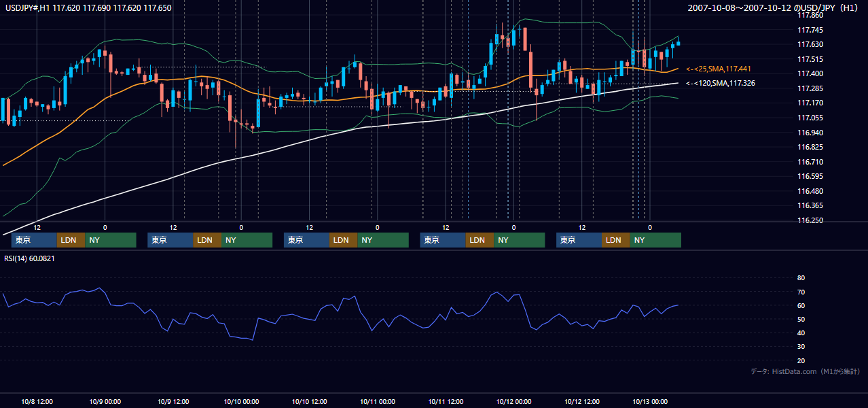Click the 東京 session block above 10/8 12:00

pos(34,240)
